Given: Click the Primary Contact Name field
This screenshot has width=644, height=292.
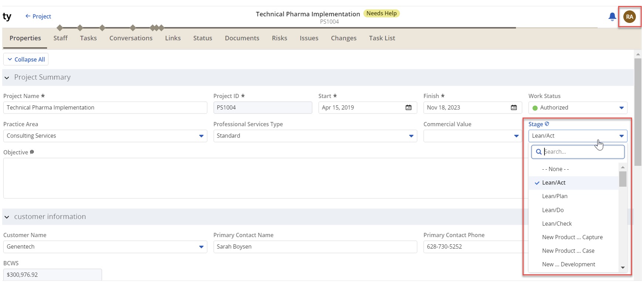Looking at the screenshot, I should click(x=315, y=247).
